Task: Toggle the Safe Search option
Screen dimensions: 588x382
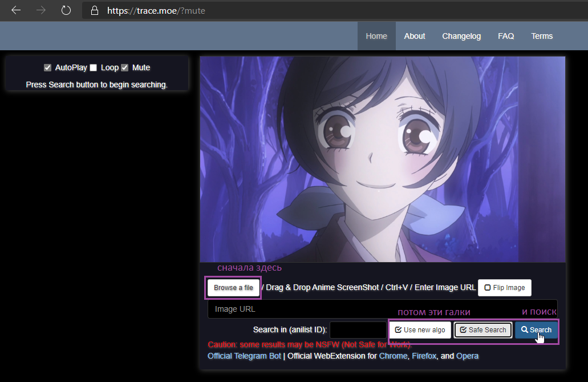Action: point(483,330)
